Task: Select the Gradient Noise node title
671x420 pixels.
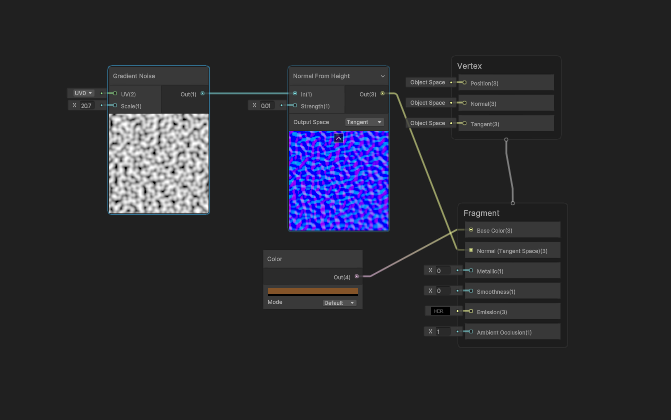Action: coord(133,76)
